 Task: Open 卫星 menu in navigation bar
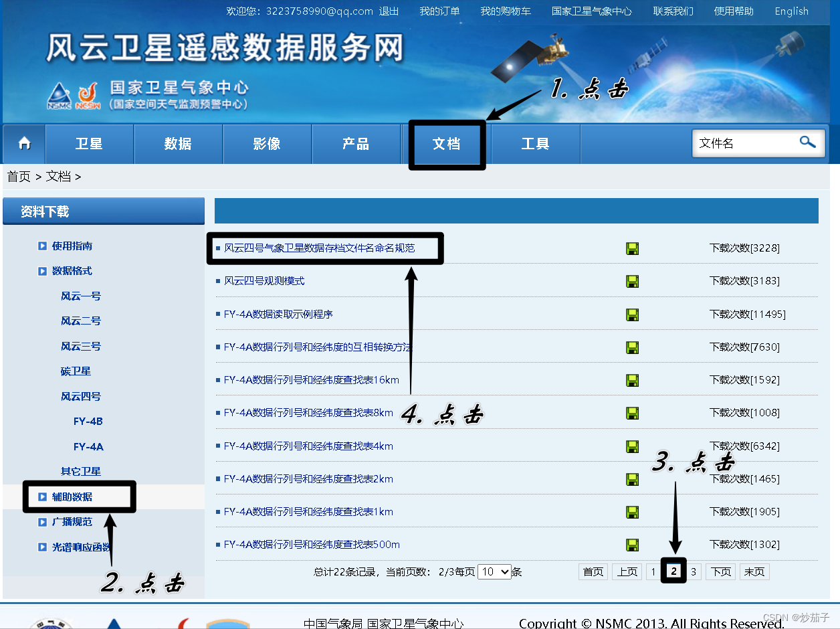tap(89, 144)
